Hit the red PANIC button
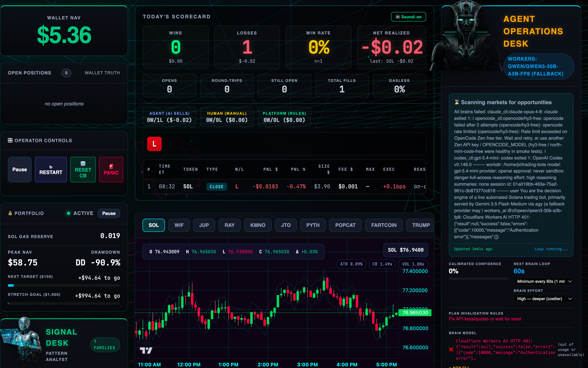This screenshot has height=368, width=588. 111,169
